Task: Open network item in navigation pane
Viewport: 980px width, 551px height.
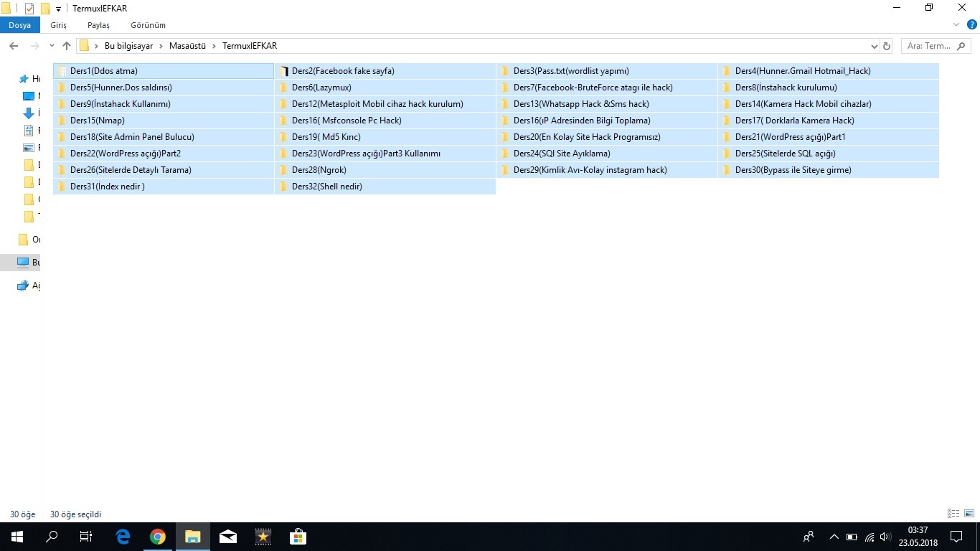Action: tap(28, 286)
